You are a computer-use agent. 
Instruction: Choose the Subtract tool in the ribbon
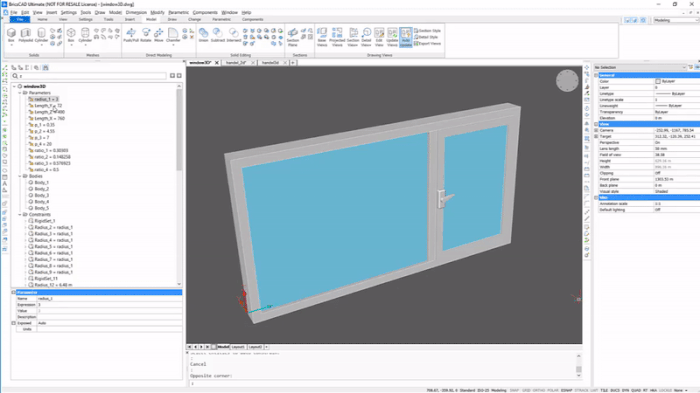[x=217, y=35]
